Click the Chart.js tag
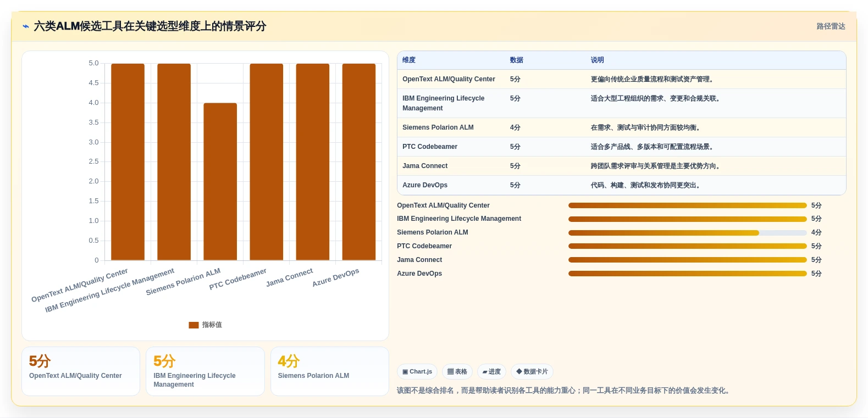The height and width of the screenshot is (418, 868). [x=417, y=372]
